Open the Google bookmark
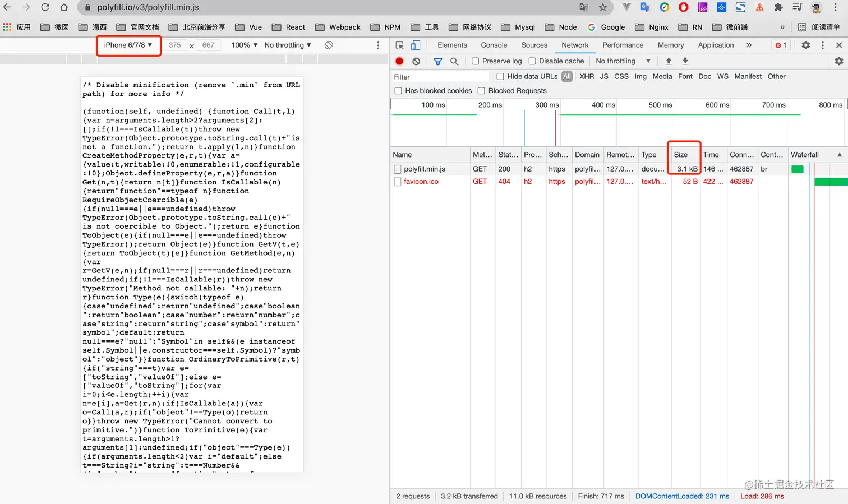The height and width of the screenshot is (504, 848). click(606, 27)
